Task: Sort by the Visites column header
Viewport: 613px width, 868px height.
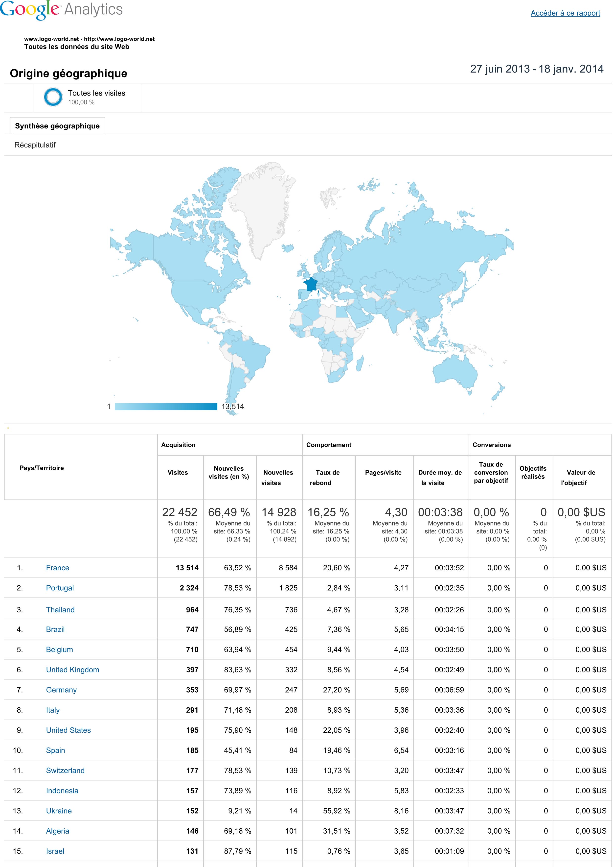Action: pos(178,473)
